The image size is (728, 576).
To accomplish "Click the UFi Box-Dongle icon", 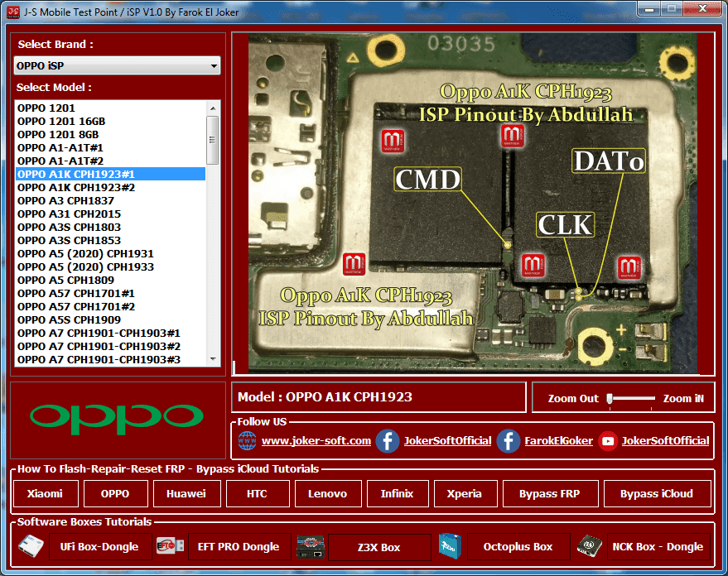I will 31,547.
